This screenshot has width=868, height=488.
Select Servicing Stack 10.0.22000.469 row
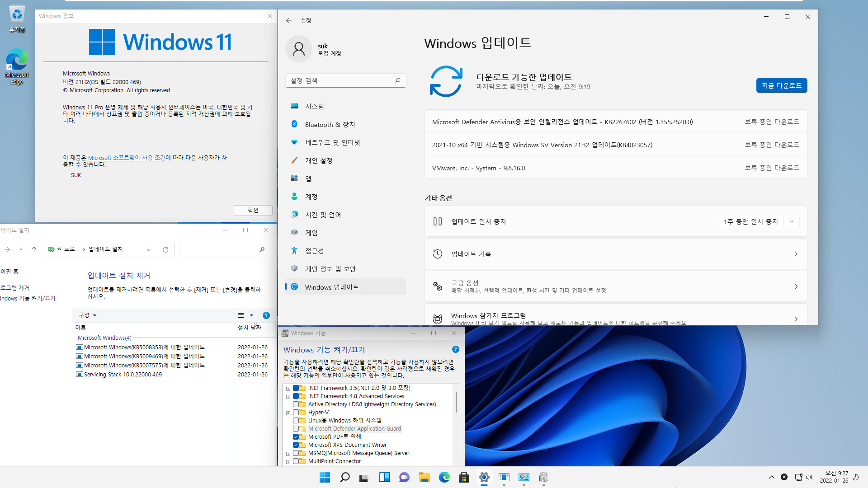point(172,374)
